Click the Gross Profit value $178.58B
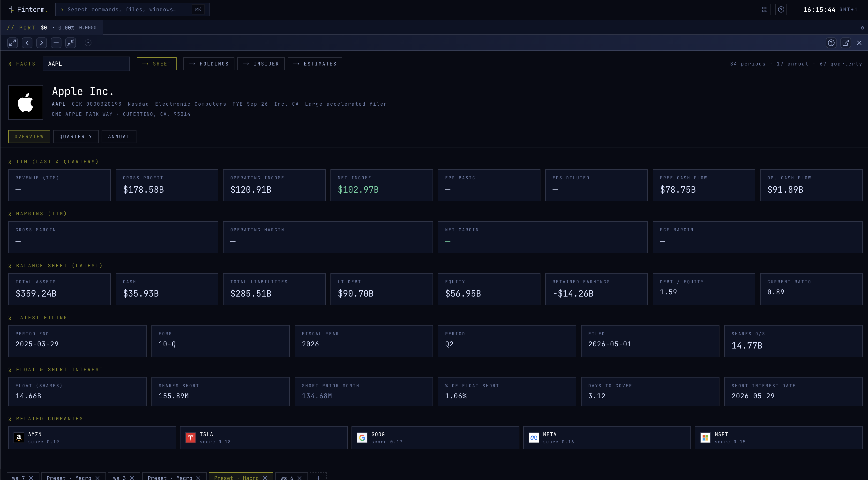Screen dimensions: 868x480 (x=143, y=189)
